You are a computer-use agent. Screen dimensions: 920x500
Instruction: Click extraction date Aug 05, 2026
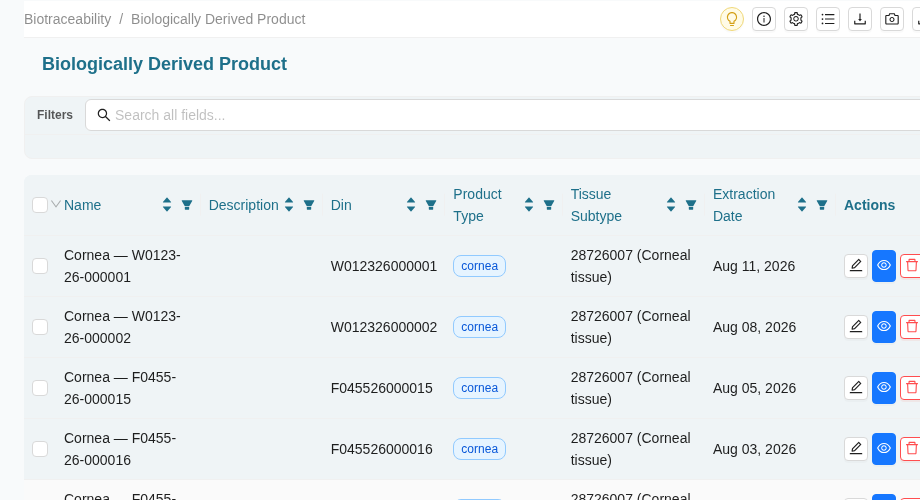pyautogui.click(x=754, y=388)
